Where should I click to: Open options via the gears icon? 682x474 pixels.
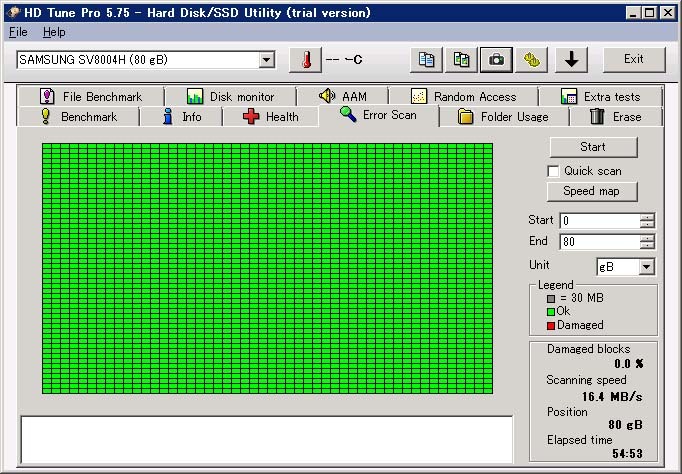pos(531,60)
